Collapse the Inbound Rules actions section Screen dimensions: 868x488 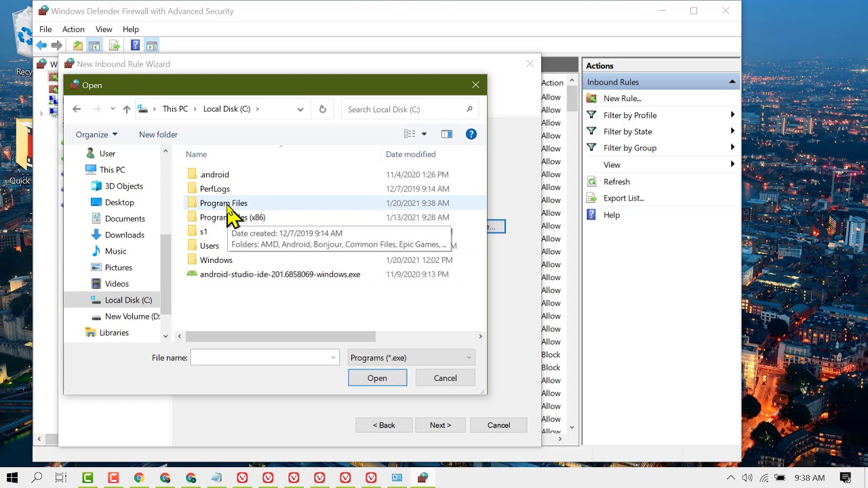tap(732, 82)
